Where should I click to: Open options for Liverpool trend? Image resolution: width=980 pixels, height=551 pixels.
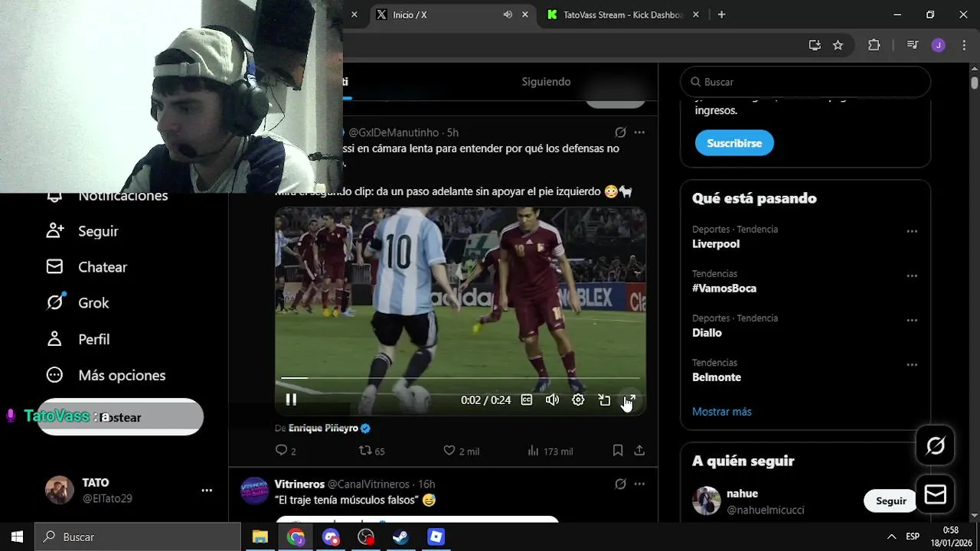coord(912,231)
